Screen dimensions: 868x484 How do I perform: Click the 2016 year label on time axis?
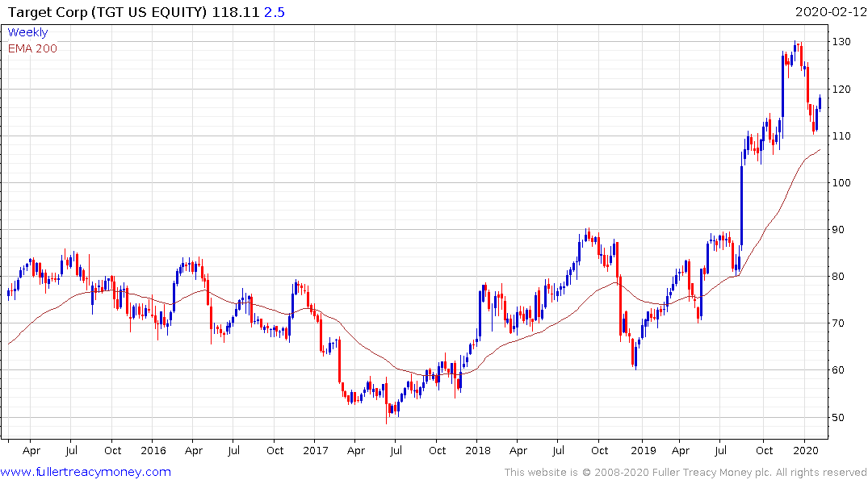click(x=153, y=450)
